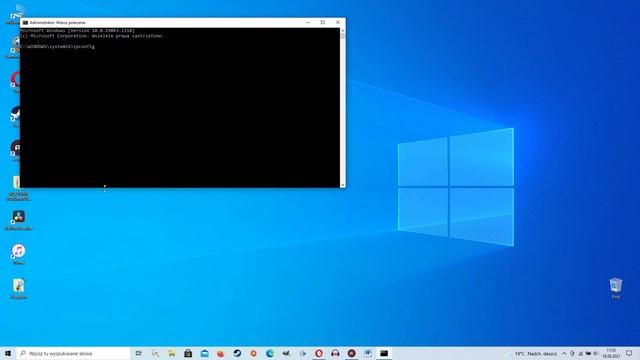This screenshot has height=360, width=640.
Task: Click the Command Prompt scroll down arrow
Action: [342, 185]
